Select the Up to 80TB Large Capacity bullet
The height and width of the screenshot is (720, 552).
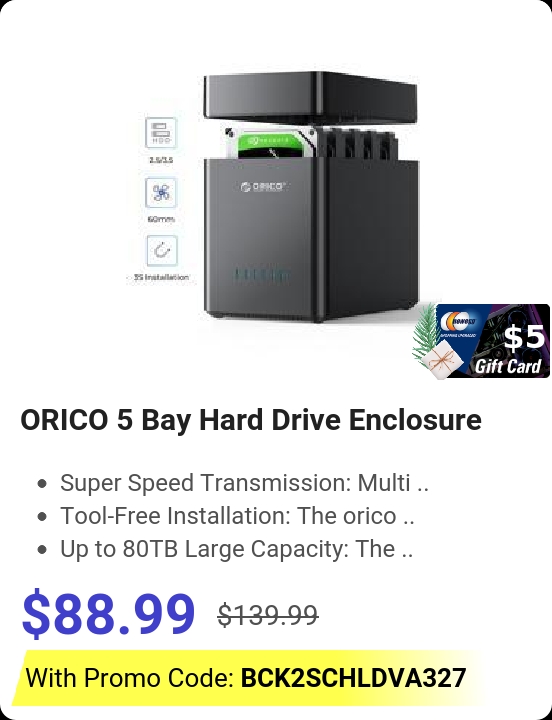[x=236, y=549]
